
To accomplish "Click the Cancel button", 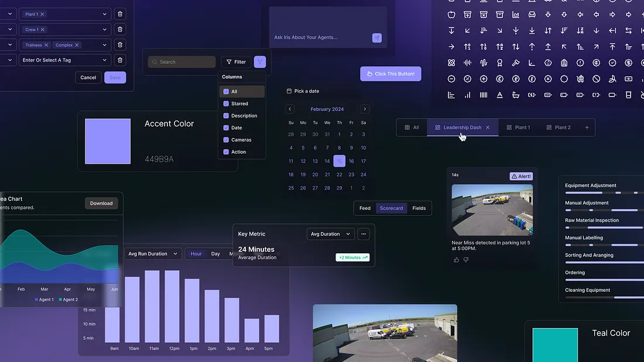I will pos(88,77).
